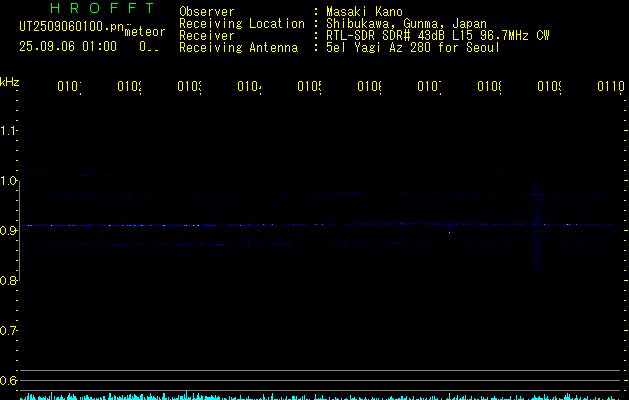629x400 pixels.
Task: Click the 0.7 kHz axis value
Action: (8, 331)
